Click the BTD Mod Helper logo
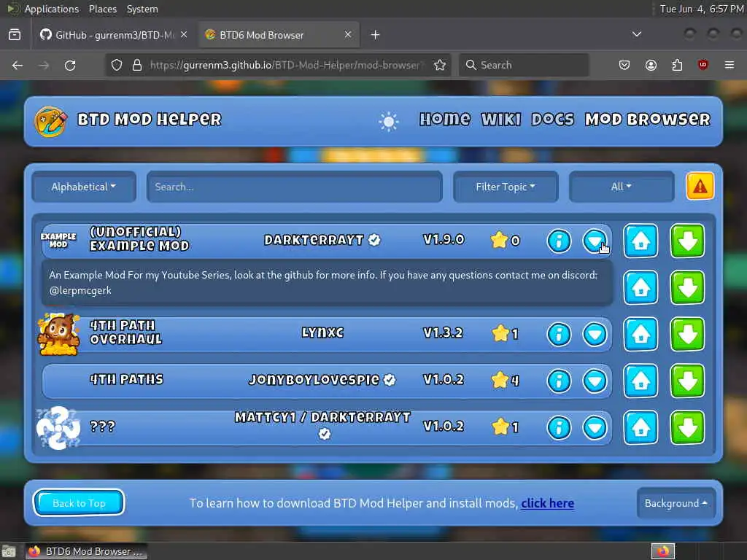Viewport: 747px width, 560px height. pos(50,122)
